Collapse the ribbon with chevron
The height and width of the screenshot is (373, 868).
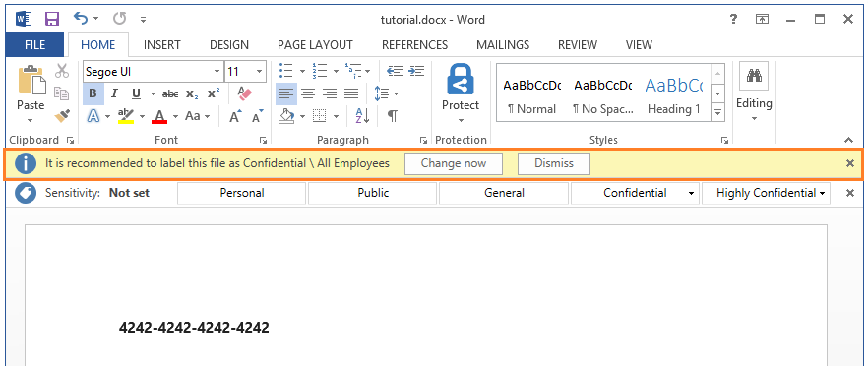click(x=847, y=140)
